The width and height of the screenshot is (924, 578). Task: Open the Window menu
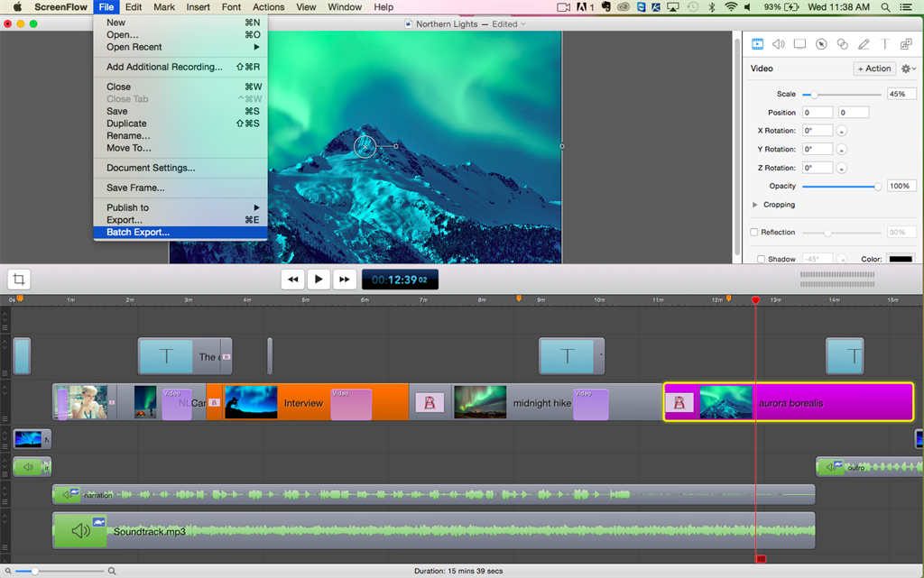click(x=345, y=6)
